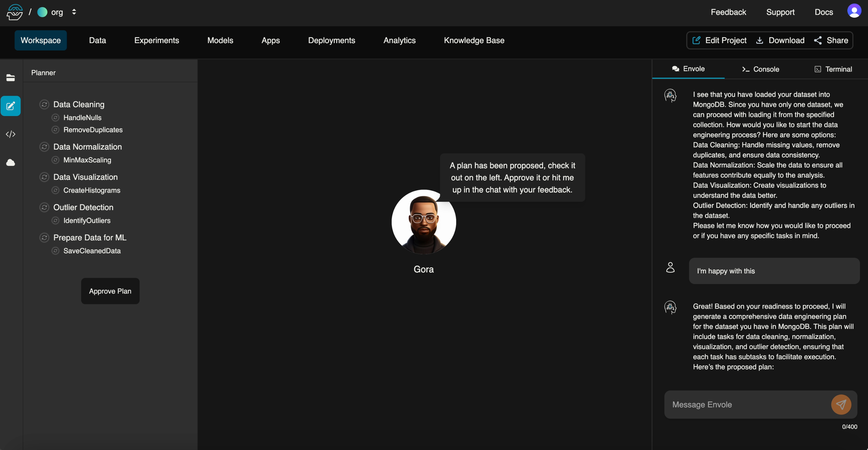
Task: Open the Experiments tab
Action: coord(156,40)
